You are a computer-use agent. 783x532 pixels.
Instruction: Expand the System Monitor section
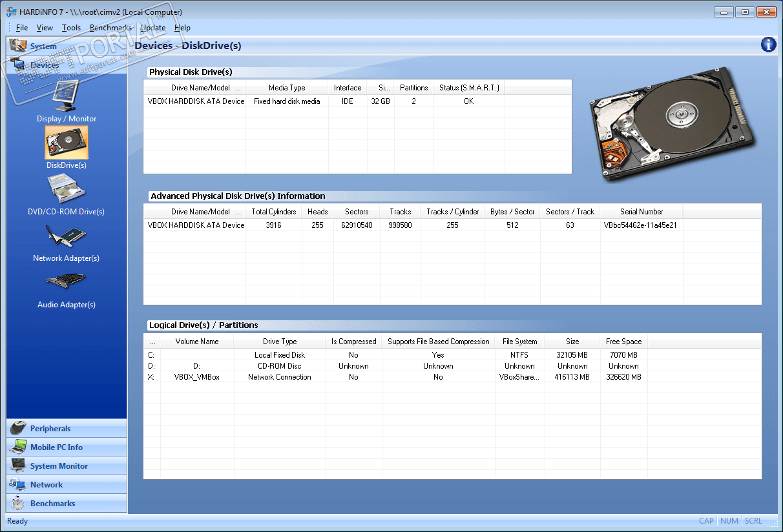point(67,466)
